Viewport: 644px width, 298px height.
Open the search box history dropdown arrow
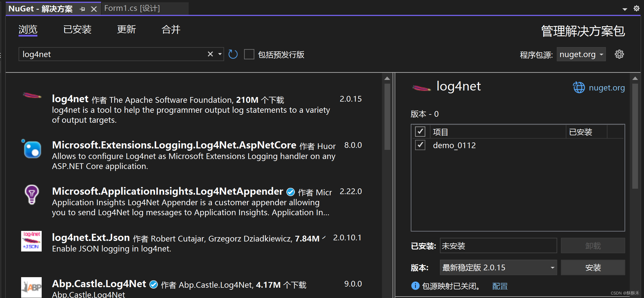pyautogui.click(x=219, y=54)
